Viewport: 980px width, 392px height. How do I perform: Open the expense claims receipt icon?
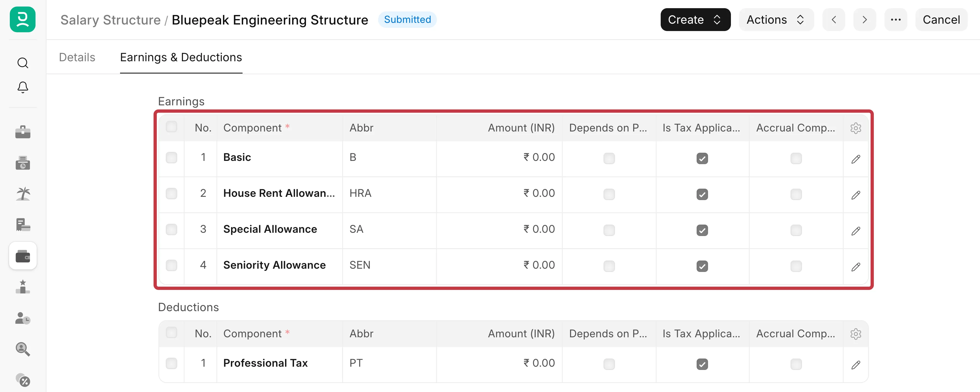[x=23, y=225]
